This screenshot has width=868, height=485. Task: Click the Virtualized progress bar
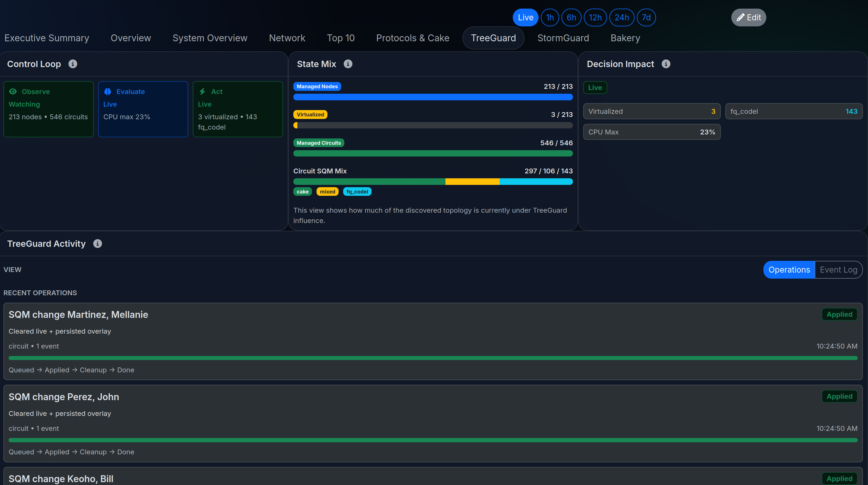click(x=433, y=126)
